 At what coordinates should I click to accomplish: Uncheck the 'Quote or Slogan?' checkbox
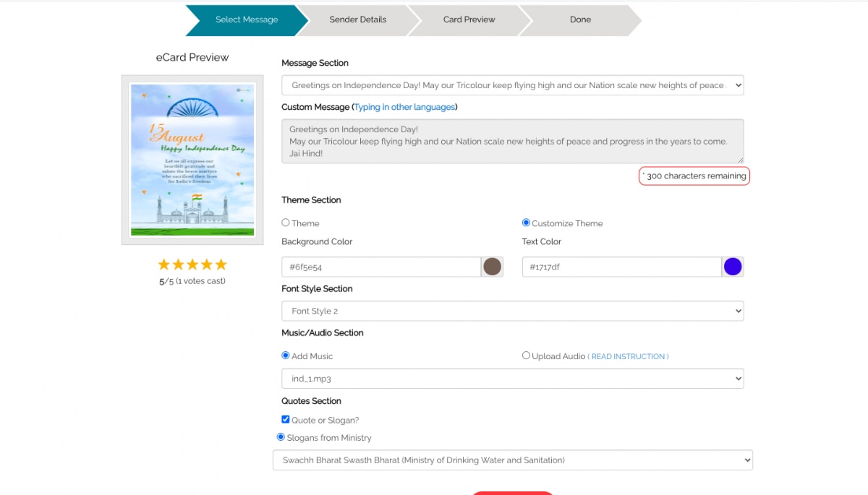tap(286, 419)
